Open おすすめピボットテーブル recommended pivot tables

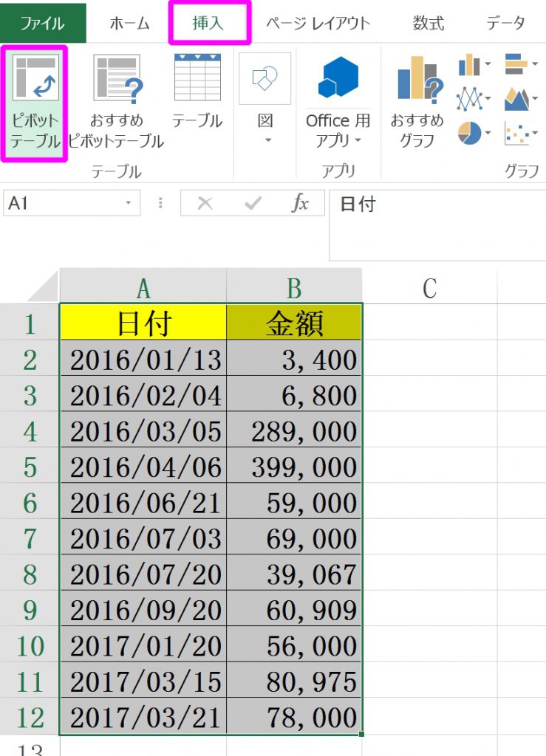(117, 102)
